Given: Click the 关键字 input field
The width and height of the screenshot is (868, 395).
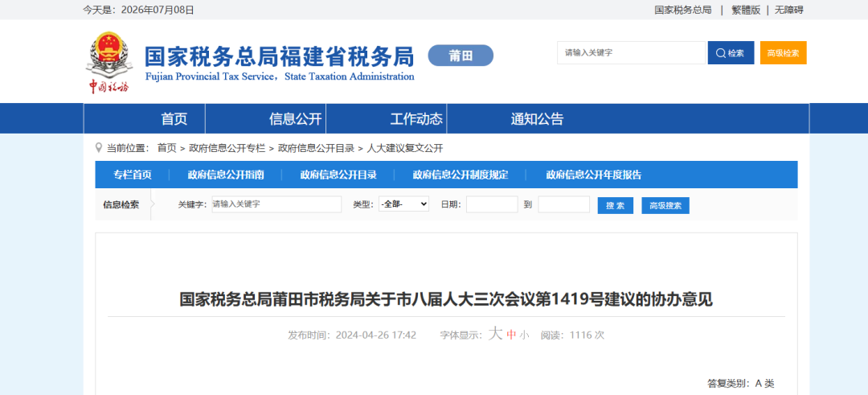Looking at the screenshot, I should click(x=276, y=204).
